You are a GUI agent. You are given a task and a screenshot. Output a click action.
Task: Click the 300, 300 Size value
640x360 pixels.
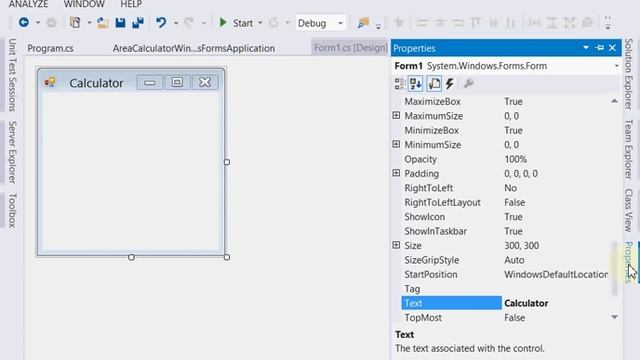coord(521,245)
